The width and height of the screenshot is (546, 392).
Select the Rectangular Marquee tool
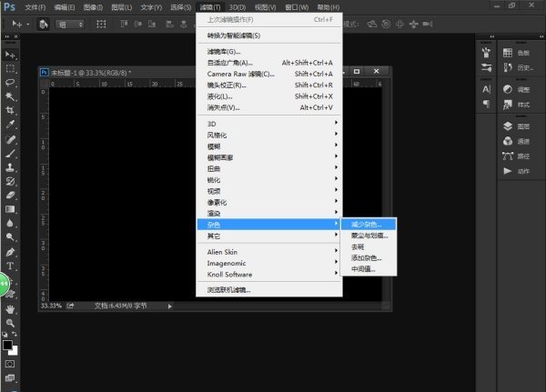(10, 68)
